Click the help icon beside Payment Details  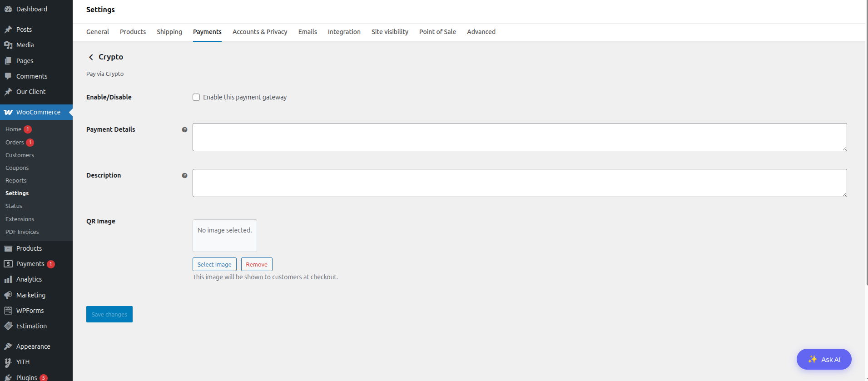[184, 130]
